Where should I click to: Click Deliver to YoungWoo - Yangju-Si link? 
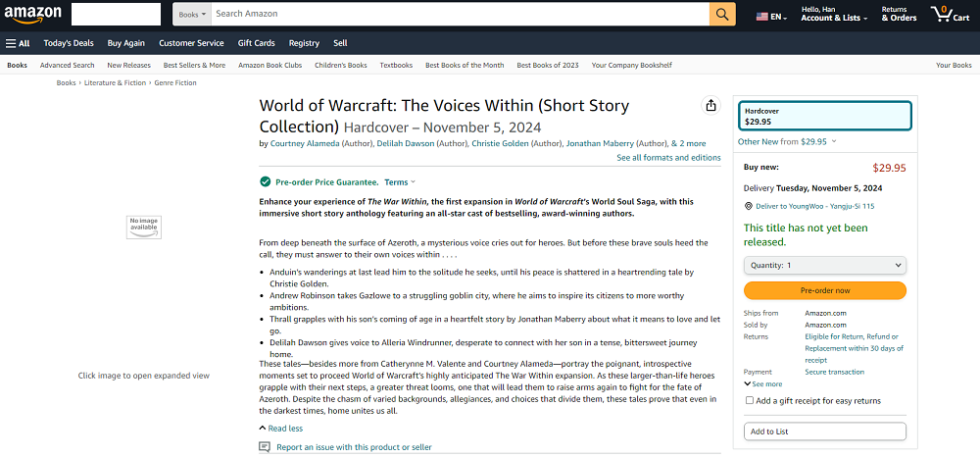point(815,206)
